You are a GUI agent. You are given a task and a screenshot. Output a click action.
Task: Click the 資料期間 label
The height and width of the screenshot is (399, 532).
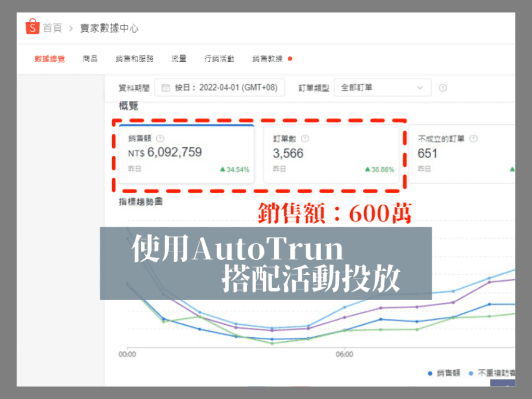tap(134, 88)
